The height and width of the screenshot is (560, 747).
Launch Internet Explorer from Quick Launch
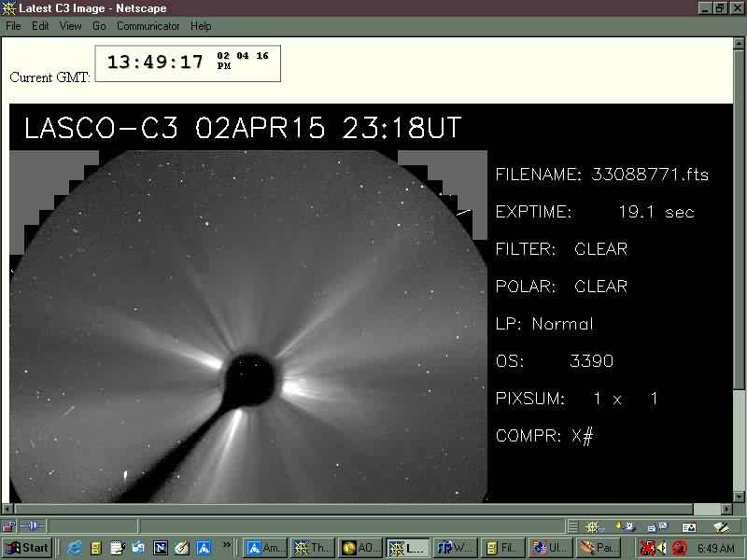(75, 548)
